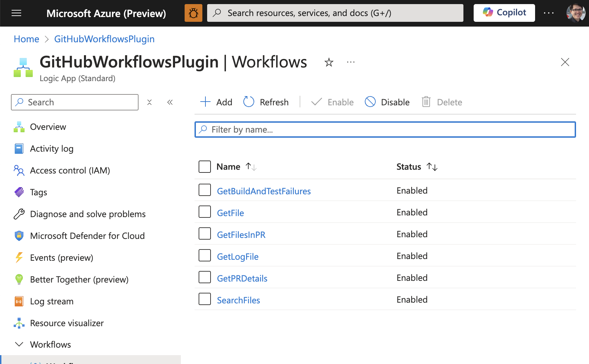Screen dimensions: 589x364
Task: Select the SearchFiles row checkbox
Action: pyautogui.click(x=205, y=299)
